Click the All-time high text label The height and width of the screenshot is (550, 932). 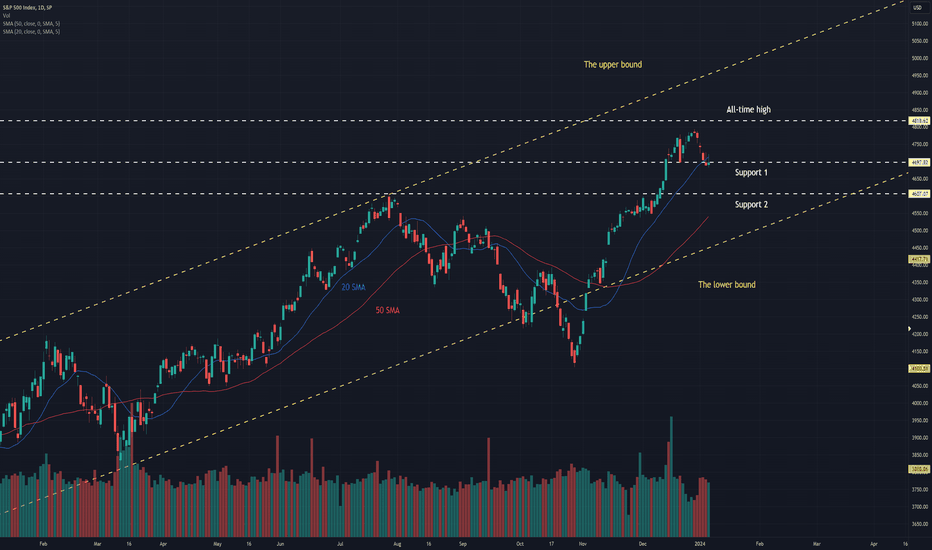748,109
